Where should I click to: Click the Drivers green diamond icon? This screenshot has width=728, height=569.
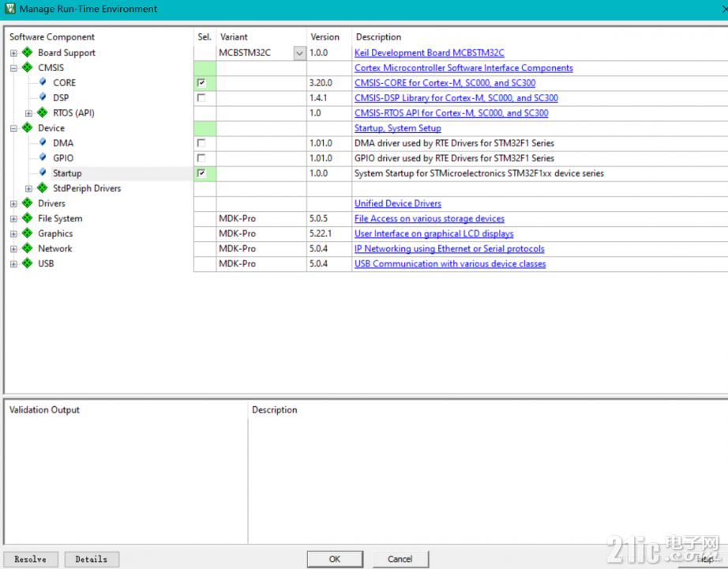pos(28,202)
